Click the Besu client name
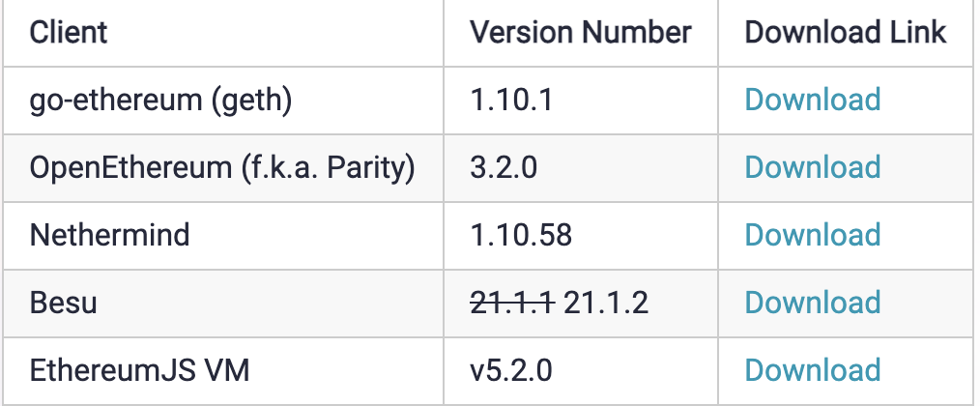The width and height of the screenshot is (980, 406). (x=64, y=303)
